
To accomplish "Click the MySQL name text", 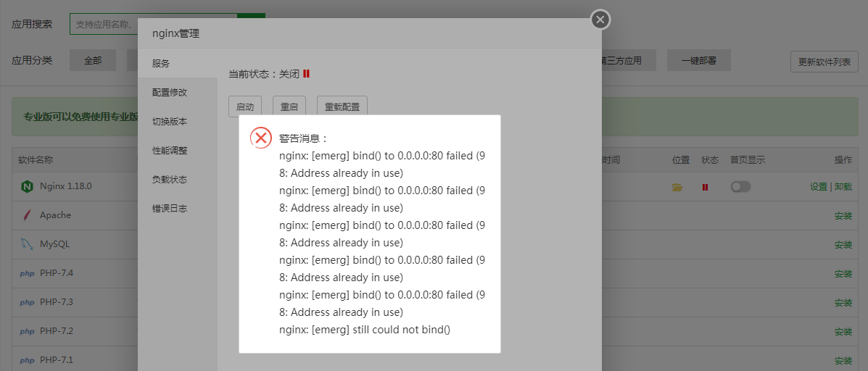I will pyautogui.click(x=55, y=244).
